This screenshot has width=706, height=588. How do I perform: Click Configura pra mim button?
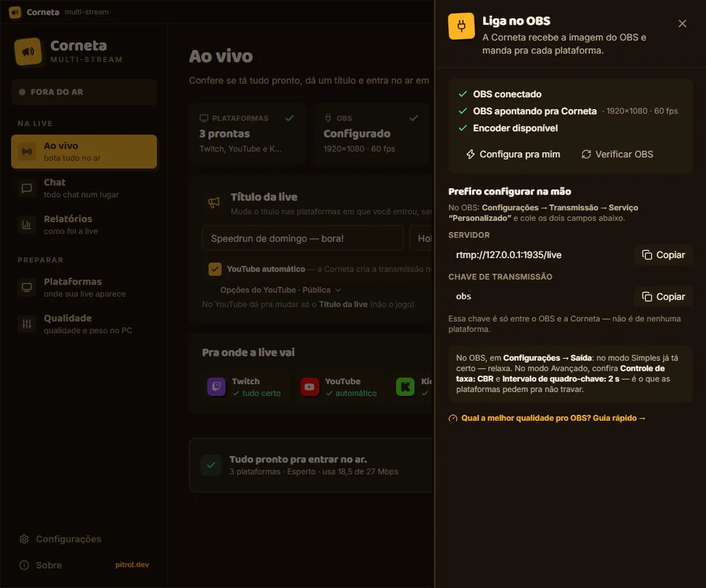[x=513, y=154]
